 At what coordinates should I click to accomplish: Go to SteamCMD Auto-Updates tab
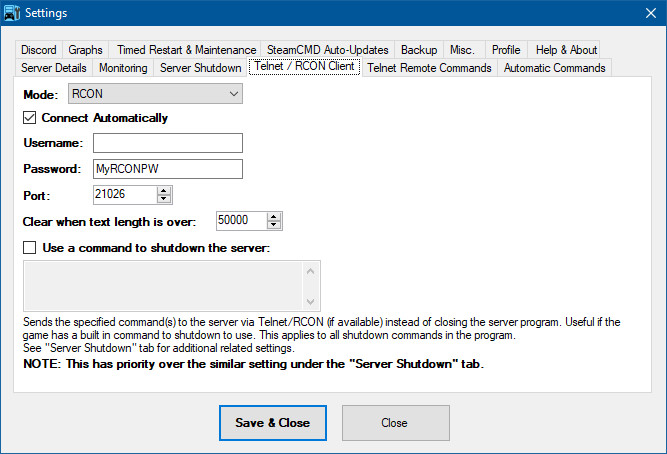point(328,50)
